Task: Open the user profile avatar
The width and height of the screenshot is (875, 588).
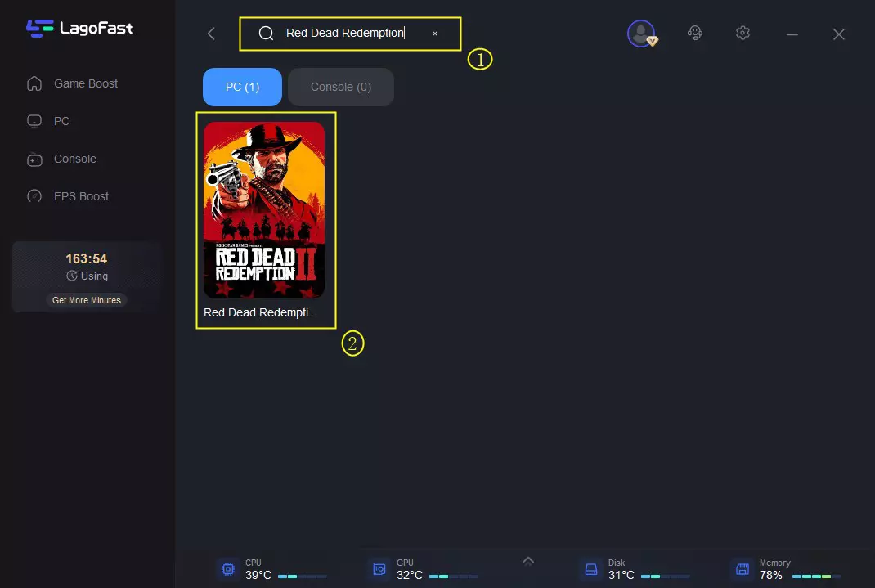Action: (x=641, y=34)
